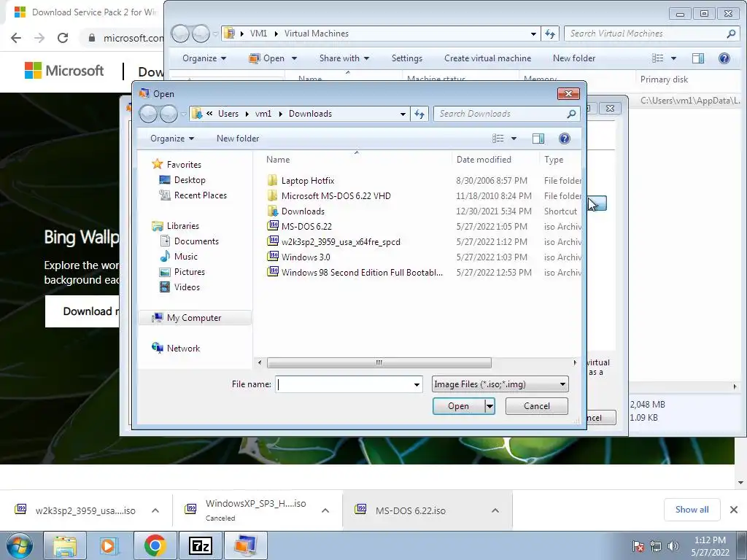Click the refresh button beside Downloads path

[x=419, y=114]
